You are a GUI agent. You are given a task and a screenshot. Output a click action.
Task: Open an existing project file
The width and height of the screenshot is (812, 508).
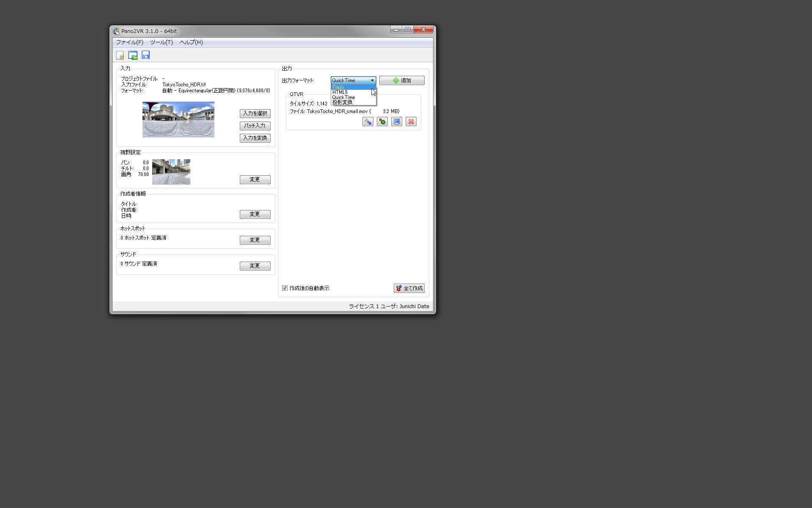(x=133, y=55)
